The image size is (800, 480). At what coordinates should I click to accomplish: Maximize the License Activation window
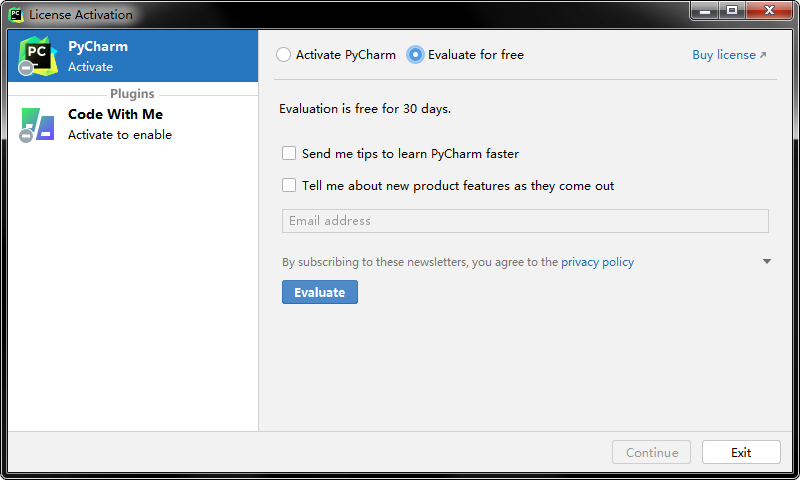coord(732,11)
